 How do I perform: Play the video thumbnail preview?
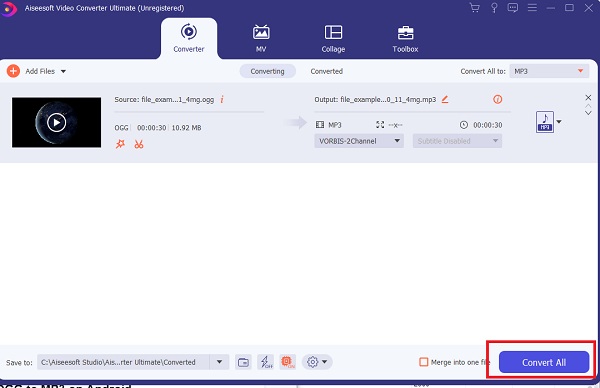click(x=57, y=122)
